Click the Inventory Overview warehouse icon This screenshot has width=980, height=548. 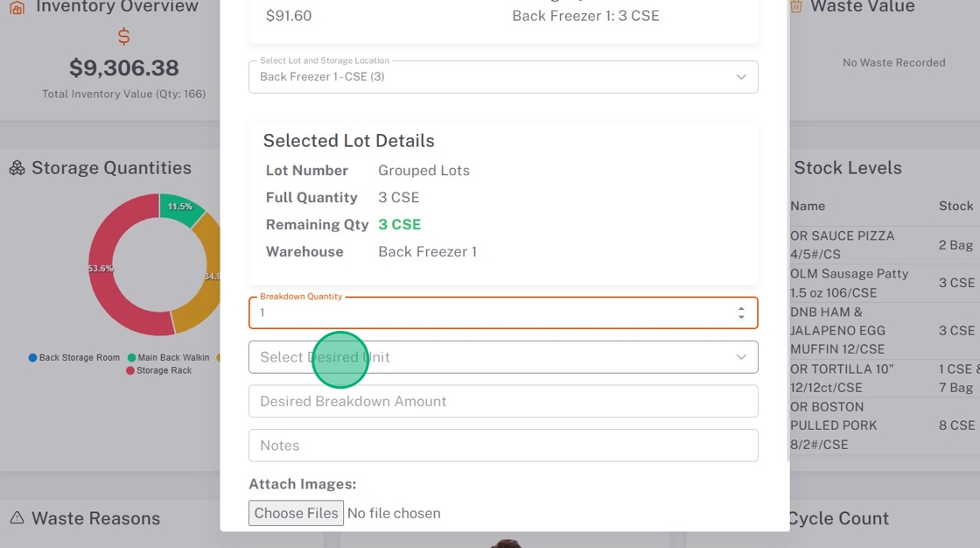[16, 7]
